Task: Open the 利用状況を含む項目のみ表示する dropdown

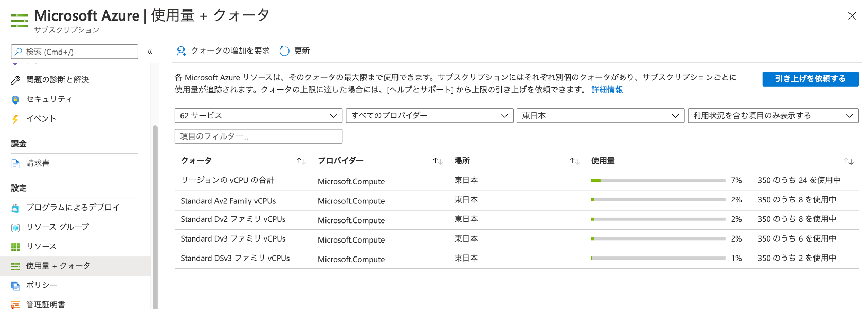Action: (x=773, y=116)
